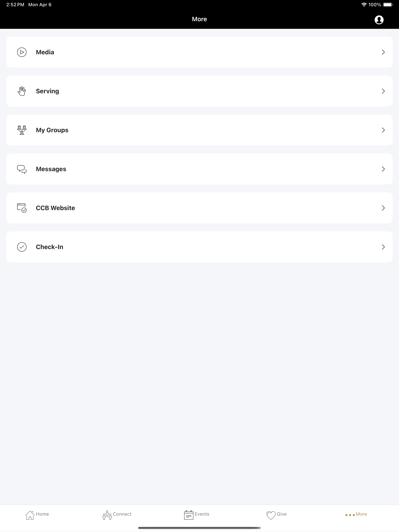Tap the Check-In checkmark circle icon
Viewport: 399px width, 532px height.
(22, 247)
